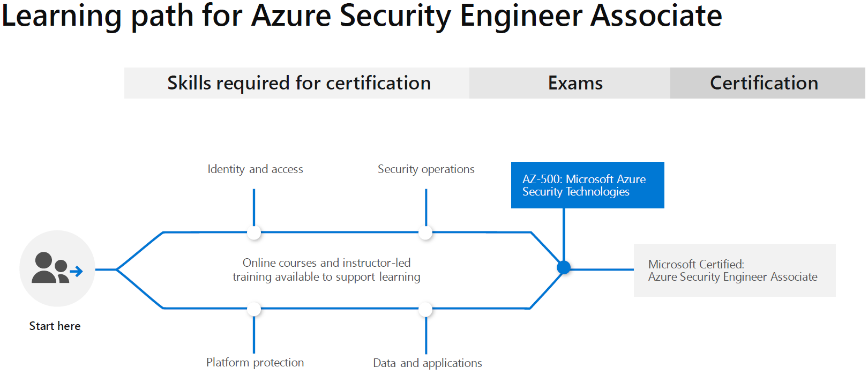
Task: Click the white node below Identity and access
Action: point(254,232)
